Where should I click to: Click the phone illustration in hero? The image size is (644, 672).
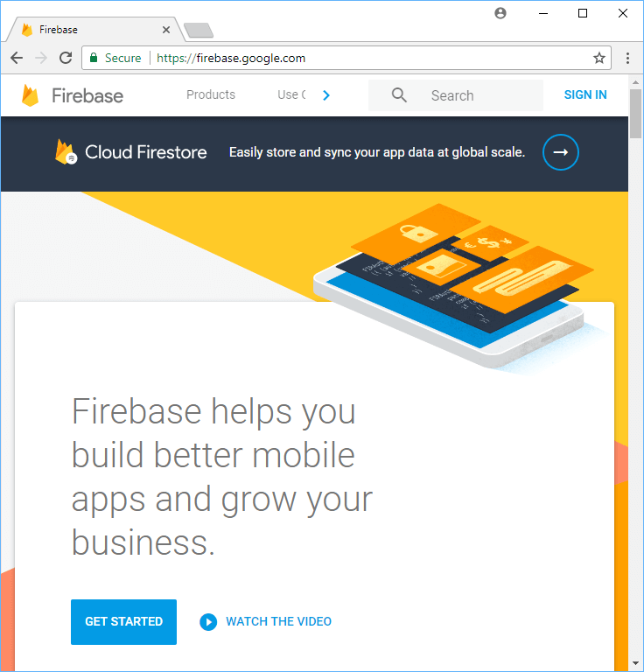click(x=453, y=285)
